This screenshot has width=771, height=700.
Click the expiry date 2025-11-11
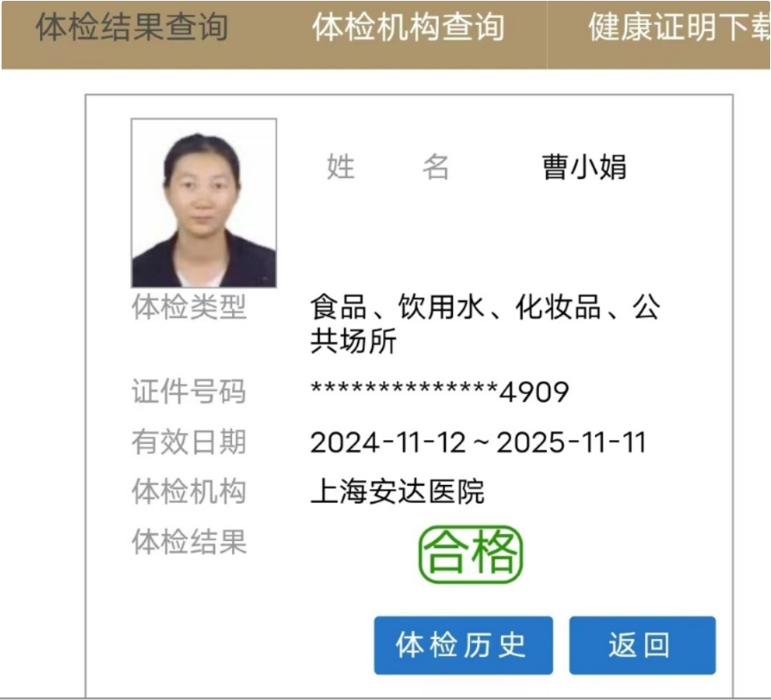(x=571, y=442)
